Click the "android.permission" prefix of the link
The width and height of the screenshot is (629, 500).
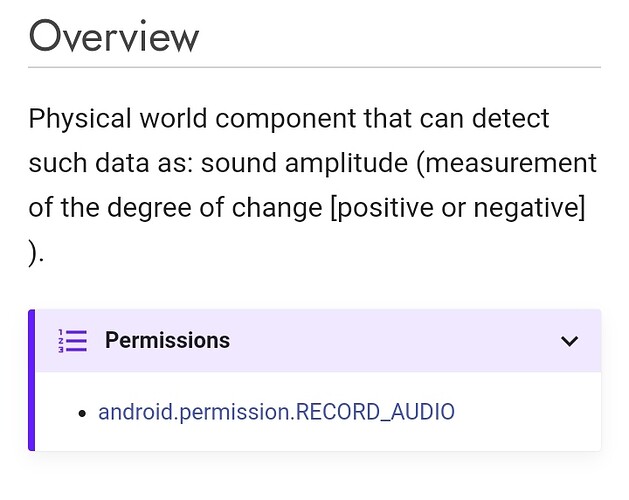194,412
